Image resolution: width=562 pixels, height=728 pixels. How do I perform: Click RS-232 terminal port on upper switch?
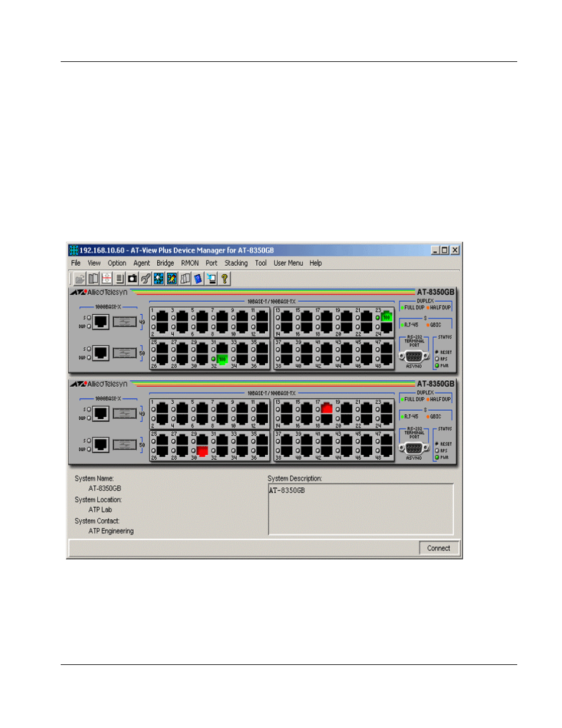point(414,356)
